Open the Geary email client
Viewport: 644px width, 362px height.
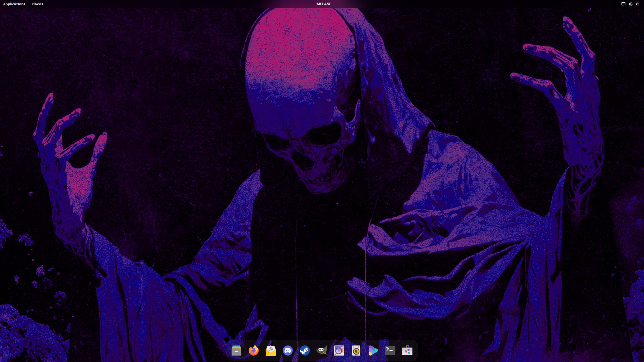[x=271, y=350]
